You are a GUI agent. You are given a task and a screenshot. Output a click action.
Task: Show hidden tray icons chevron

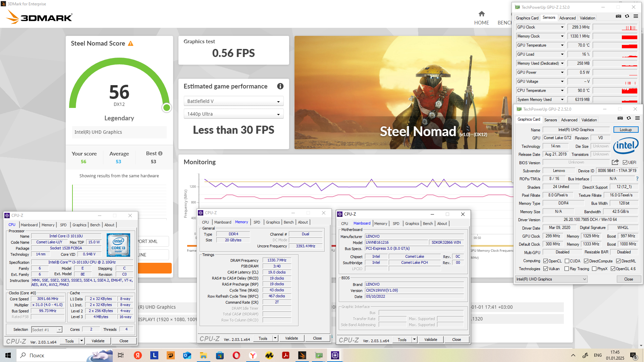[573, 355]
